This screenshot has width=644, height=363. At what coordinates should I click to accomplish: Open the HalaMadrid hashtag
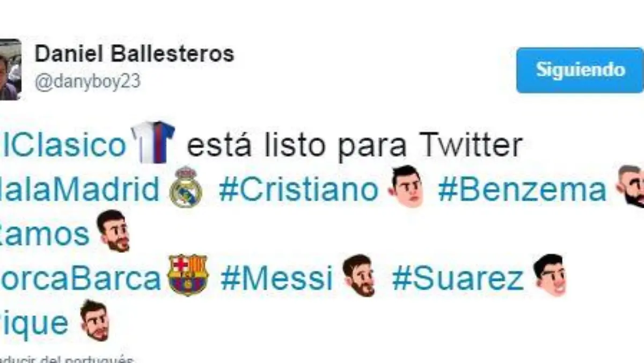[x=80, y=190]
